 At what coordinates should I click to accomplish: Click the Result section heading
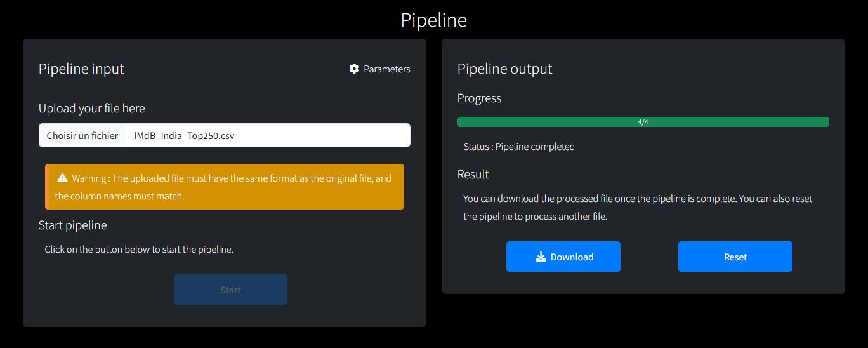pyautogui.click(x=473, y=175)
